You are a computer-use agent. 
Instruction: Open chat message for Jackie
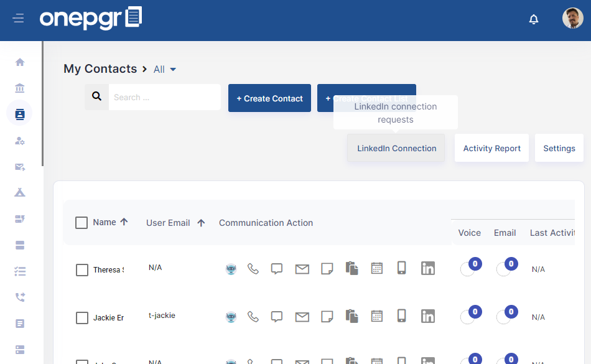pos(277,317)
